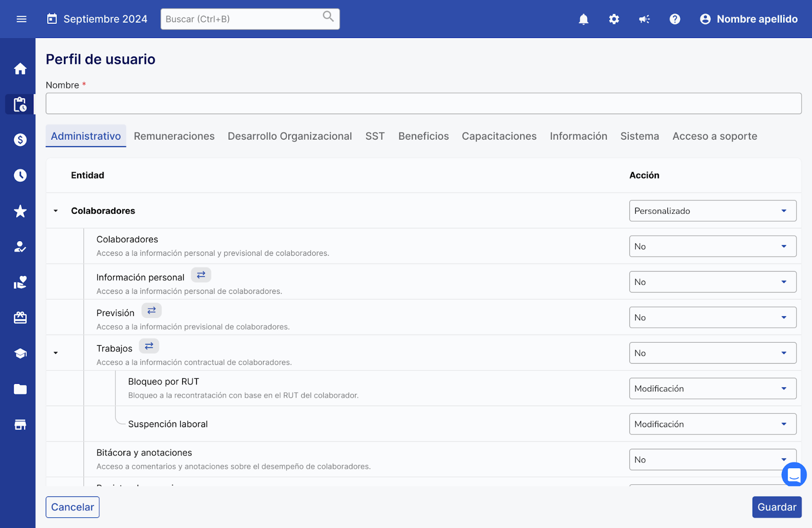
Task: Open help question mark icon
Action: click(x=675, y=19)
